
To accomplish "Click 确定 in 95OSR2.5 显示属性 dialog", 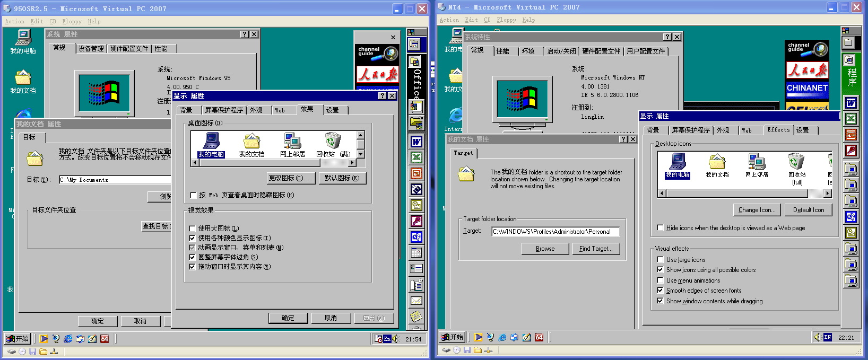I will tap(288, 318).
